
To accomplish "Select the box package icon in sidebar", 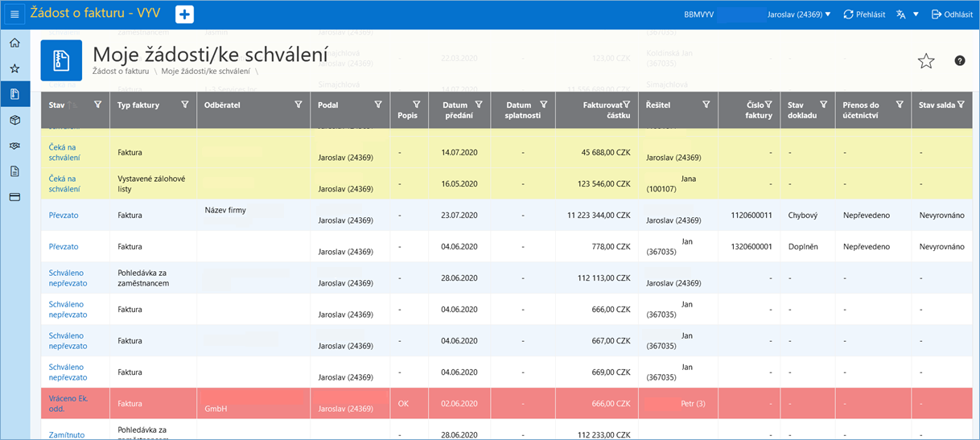I will (x=14, y=120).
